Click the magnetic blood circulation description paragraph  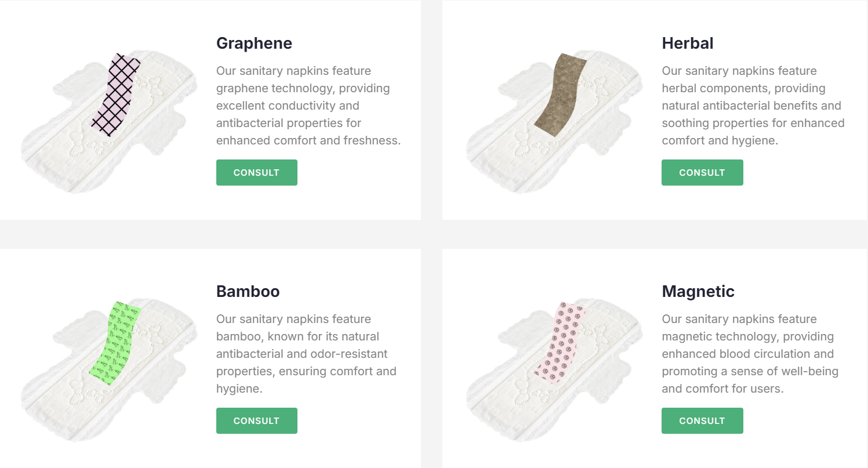coord(750,354)
